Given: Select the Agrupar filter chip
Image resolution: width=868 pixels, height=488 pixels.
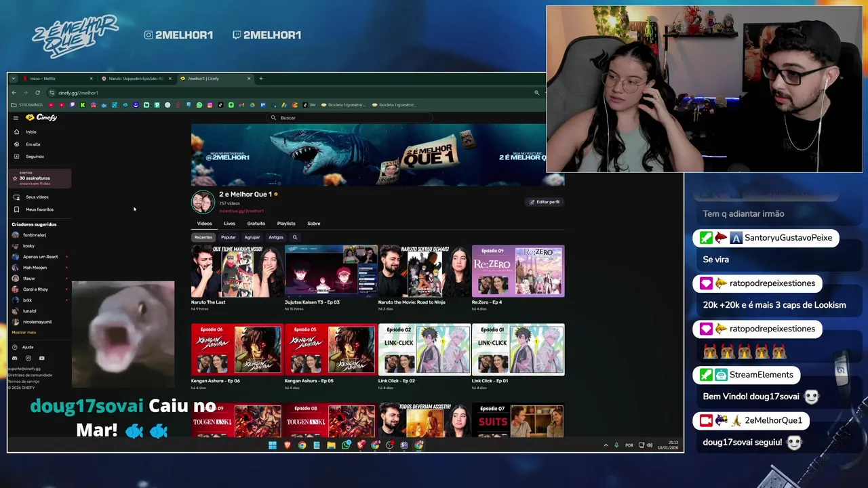Looking at the screenshot, I should (252, 237).
